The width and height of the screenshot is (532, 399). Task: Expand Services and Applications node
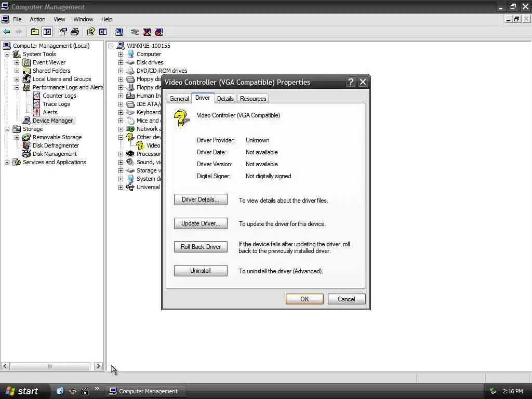click(x=7, y=162)
